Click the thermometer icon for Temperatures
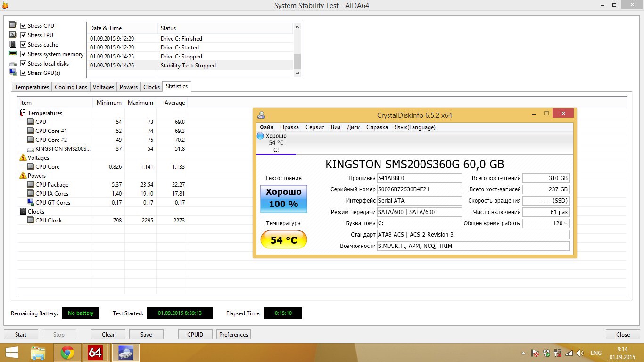 tap(23, 113)
